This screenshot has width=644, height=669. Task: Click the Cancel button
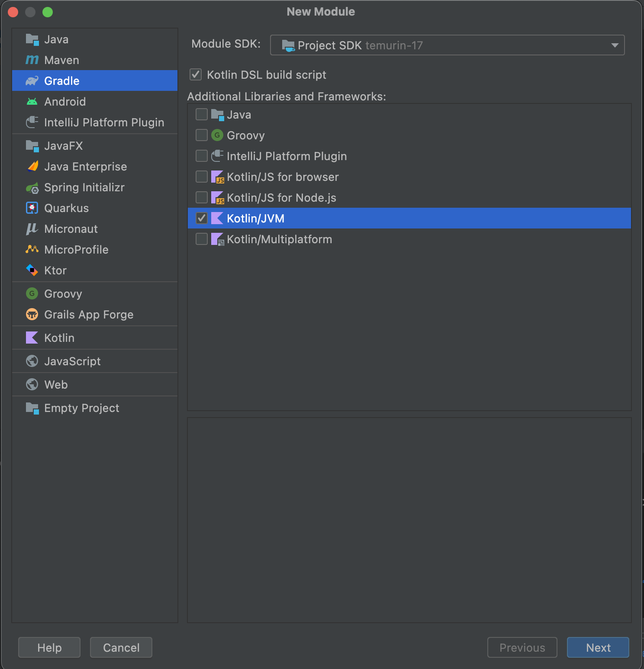pos(121,647)
